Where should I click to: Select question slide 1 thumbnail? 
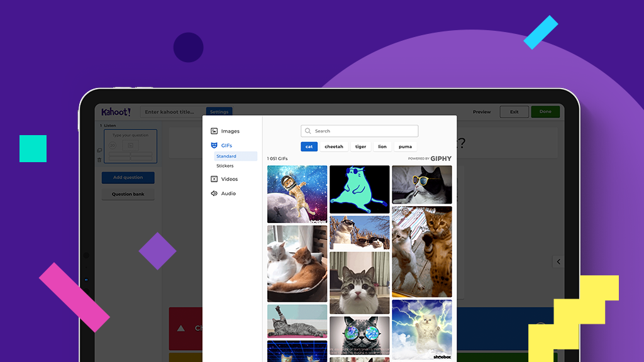(131, 146)
